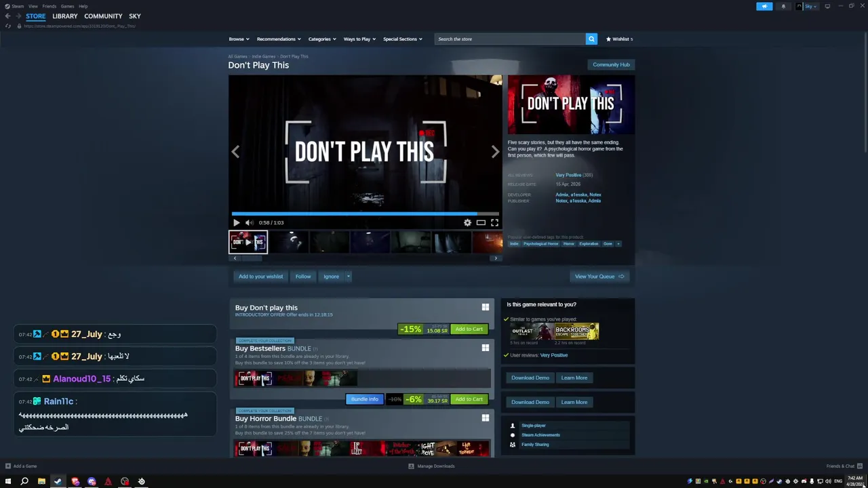Viewport: 868px width, 488px height.
Task: Open the Family Sharing link
Action: coord(535,445)
